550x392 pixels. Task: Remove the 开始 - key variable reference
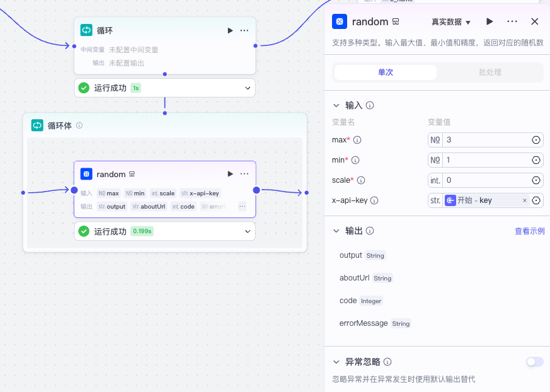(524, 200)
